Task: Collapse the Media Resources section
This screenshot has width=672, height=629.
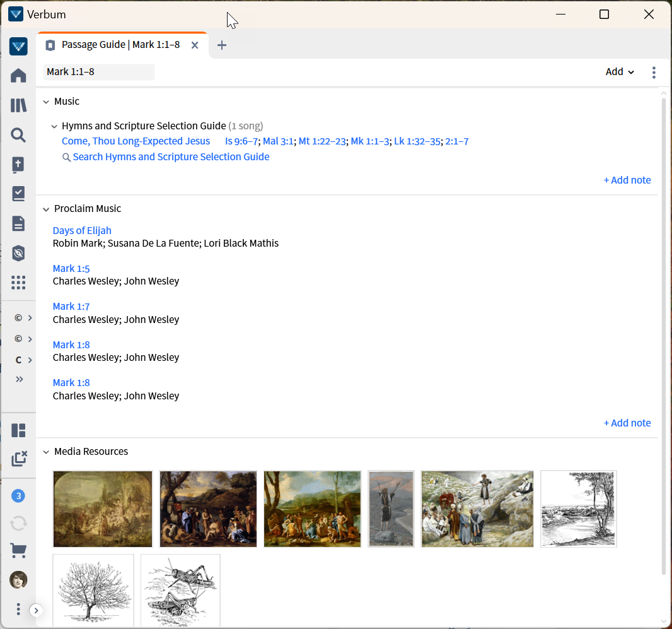Action: coord(46,452)
